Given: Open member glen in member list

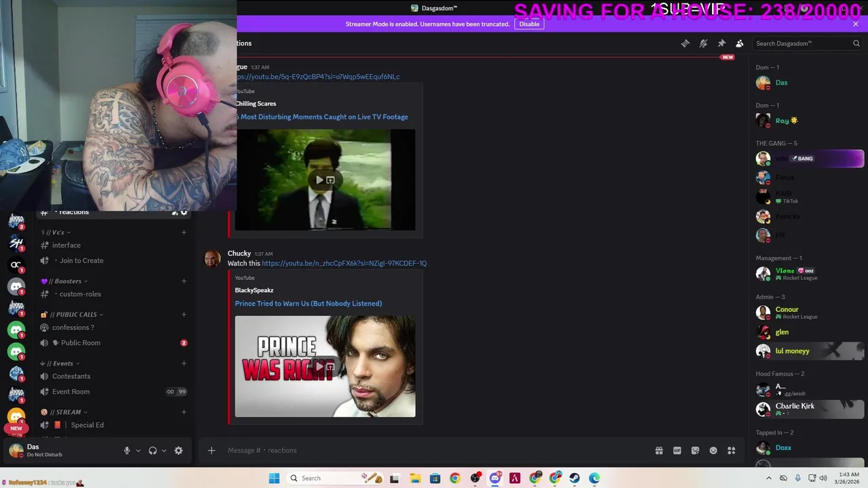Looking at the screenshot, I should tap(809, 332).
